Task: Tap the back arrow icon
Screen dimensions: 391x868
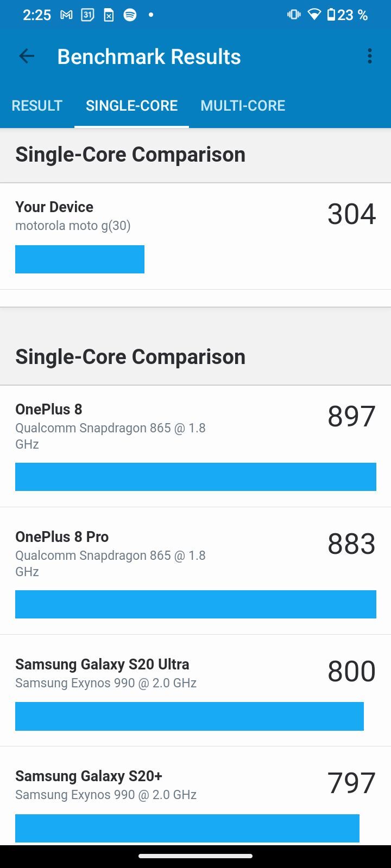Action: pos(26,56)
